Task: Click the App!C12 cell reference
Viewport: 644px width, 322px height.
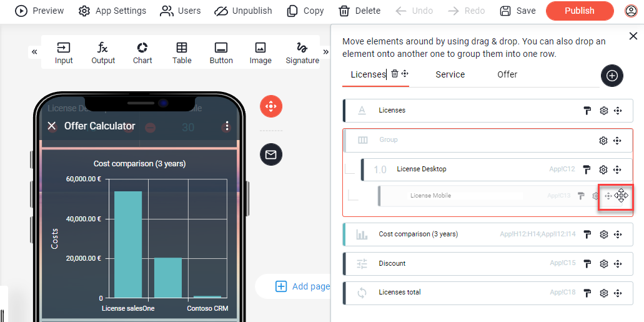Action: pyautogui.click(x=562, y=169)
